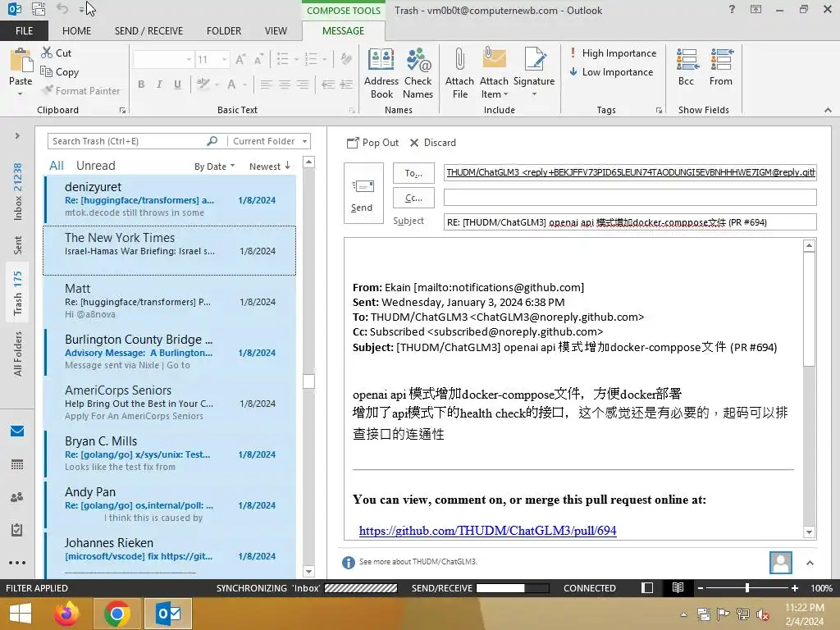
Task: Click the To... button
Action: tap(413, 173)
